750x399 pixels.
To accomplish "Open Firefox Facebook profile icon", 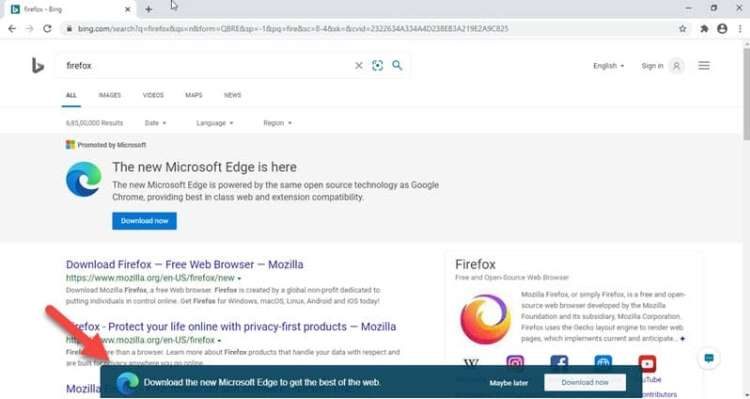I will coord(559,364).
